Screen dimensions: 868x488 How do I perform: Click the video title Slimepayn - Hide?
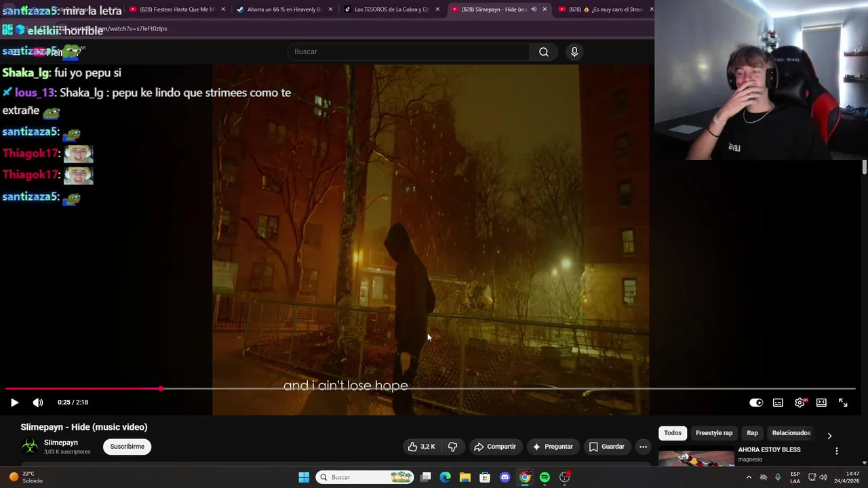(x=84, y=427)
